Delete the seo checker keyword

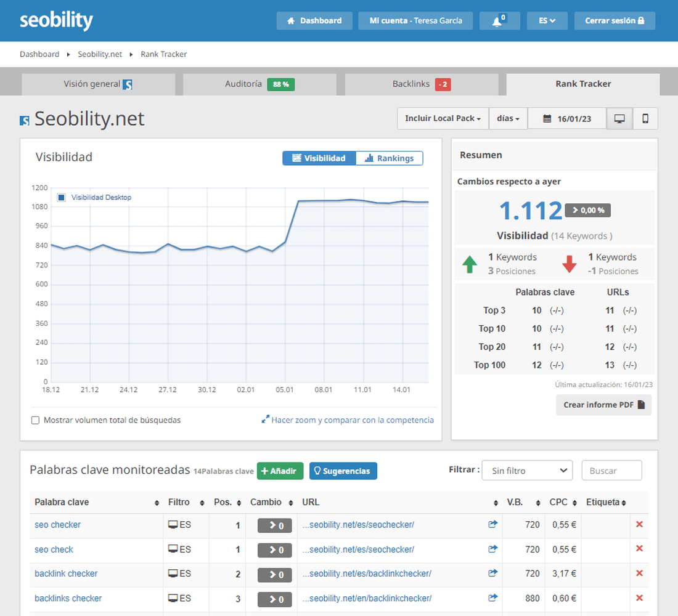click(x=640, y=524)
